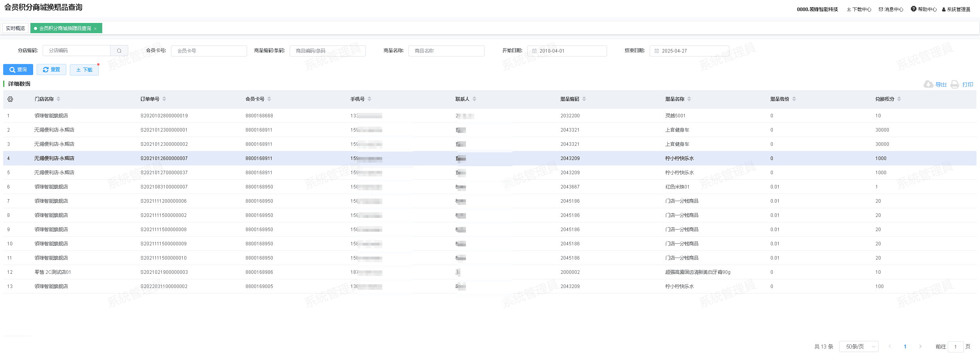Viewport: 980px width, 354px height.
Task: Select row with order S2021012600000007
Action: [164, 158]
